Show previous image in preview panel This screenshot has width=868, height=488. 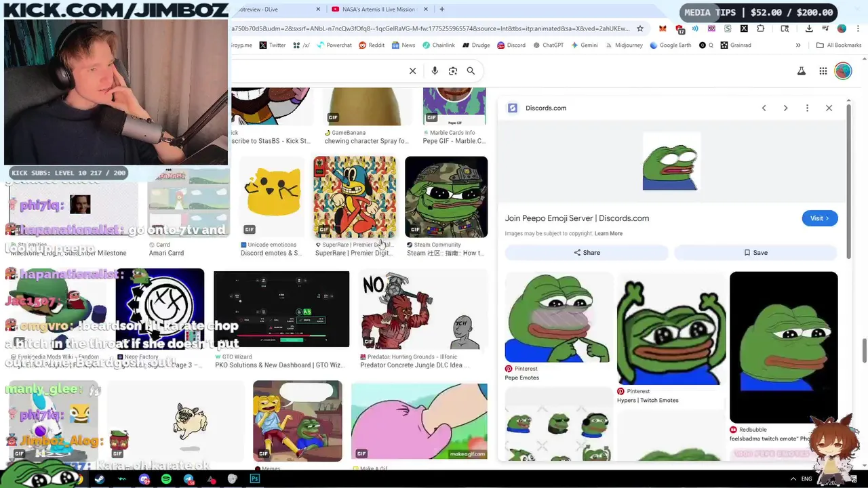pyautogui.click(x=764, y=108)
